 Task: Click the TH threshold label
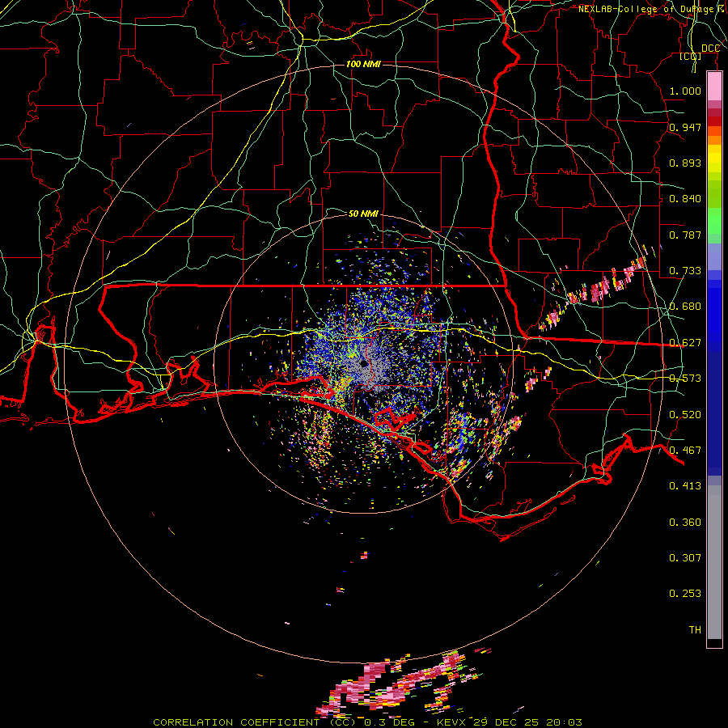[695, 630]
